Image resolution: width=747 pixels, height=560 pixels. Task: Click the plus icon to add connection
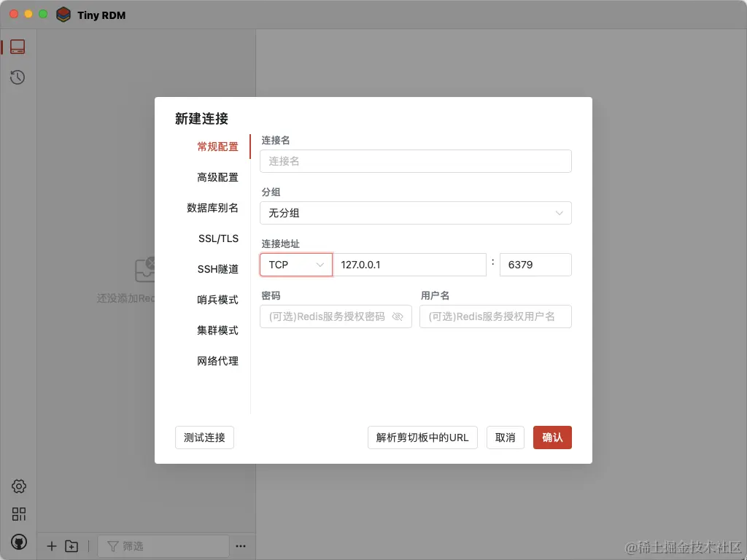point(51,545)
